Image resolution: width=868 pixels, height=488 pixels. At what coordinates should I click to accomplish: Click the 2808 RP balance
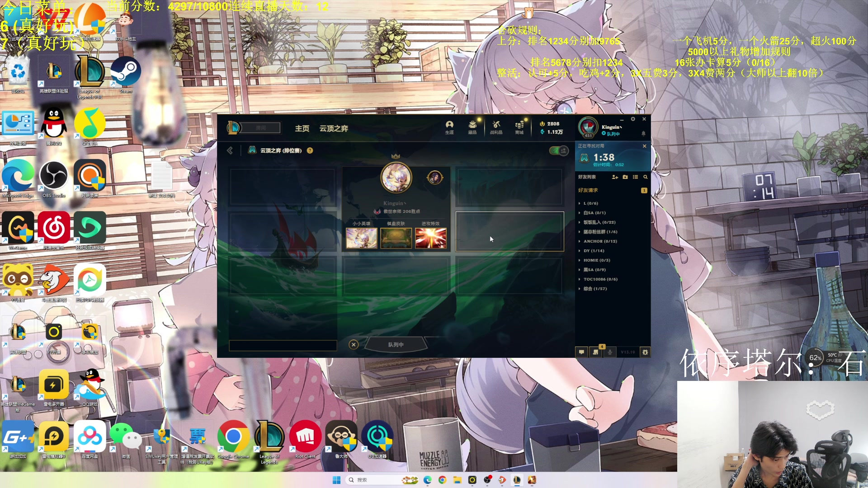point(550,124)
